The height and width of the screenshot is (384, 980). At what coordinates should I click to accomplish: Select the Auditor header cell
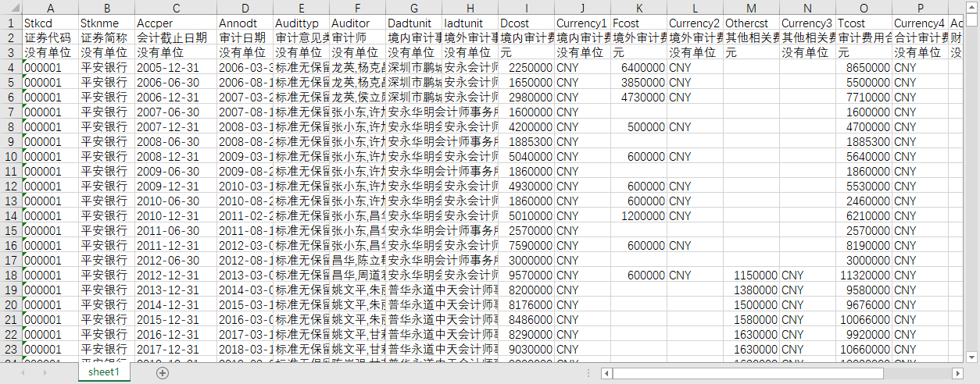click(x=357, y=23)
